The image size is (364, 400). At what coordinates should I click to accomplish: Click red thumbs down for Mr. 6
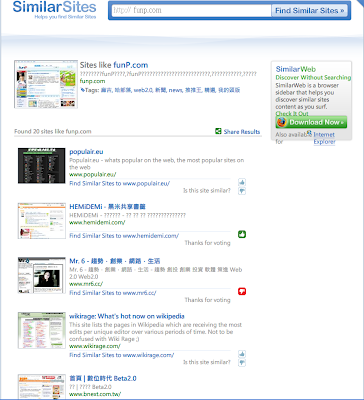242,292
